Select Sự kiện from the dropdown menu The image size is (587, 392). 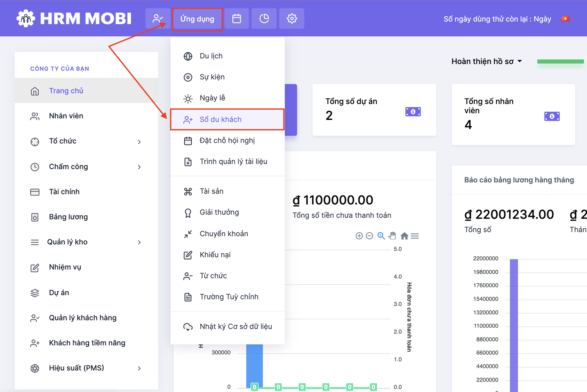(227, 77)
